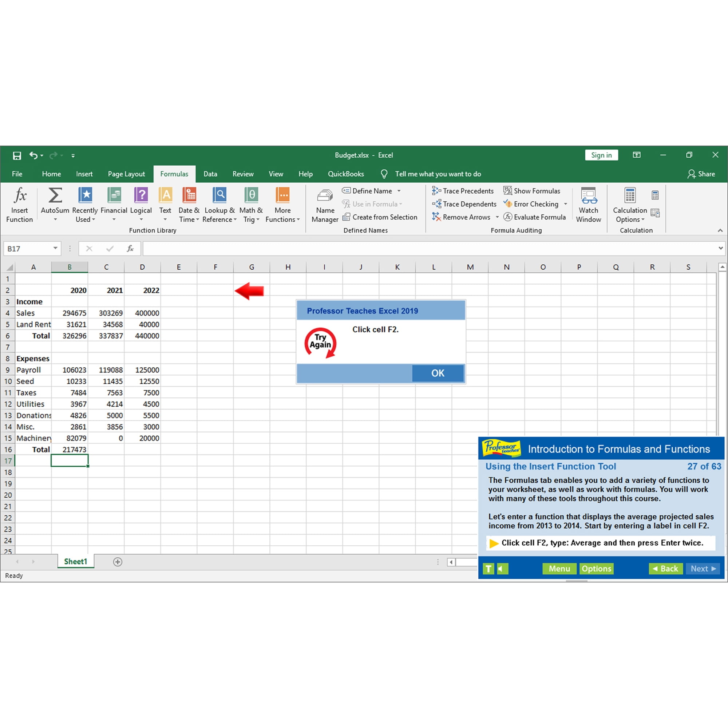Click the tutorial Next button
Image resolution: width=728 pixels, height=728 pixels.
pos(703,569)
